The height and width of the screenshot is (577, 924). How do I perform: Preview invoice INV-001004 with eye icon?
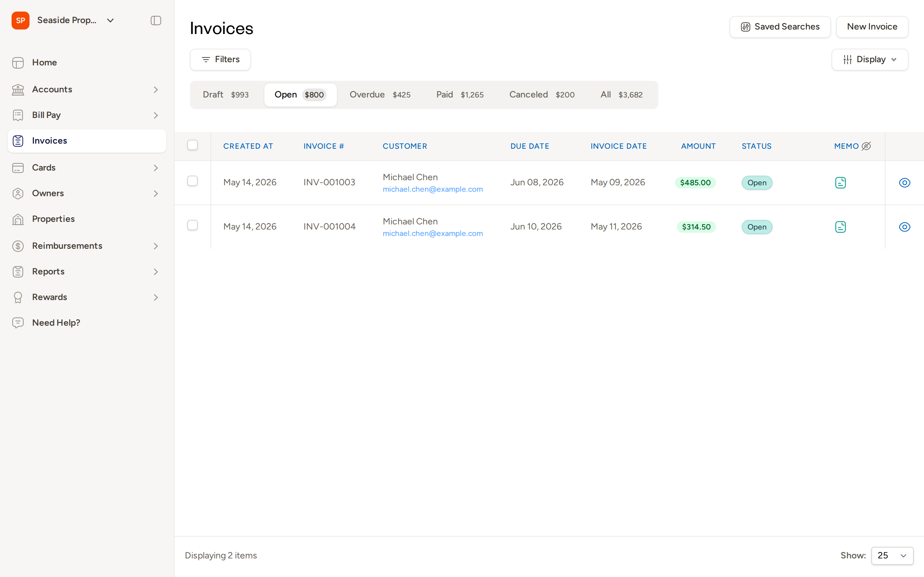pyautogui.click(x=904, y=227)
